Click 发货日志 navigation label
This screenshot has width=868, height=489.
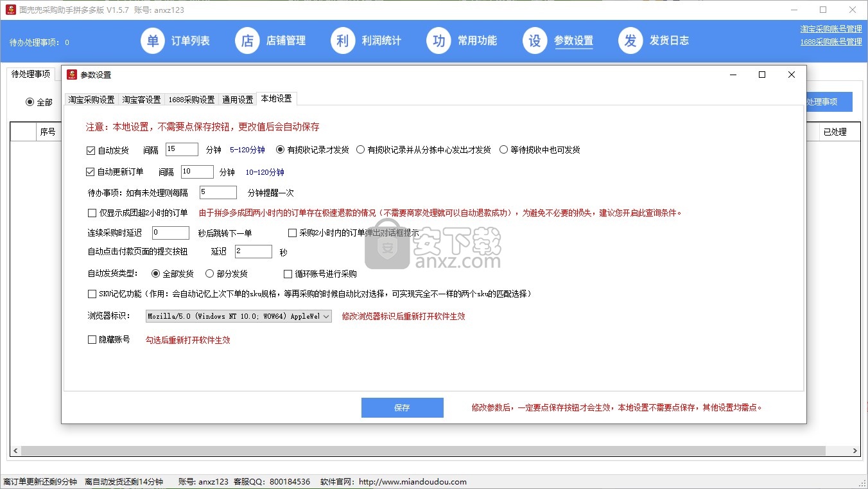pyautogui.click(x=669, y=41)
